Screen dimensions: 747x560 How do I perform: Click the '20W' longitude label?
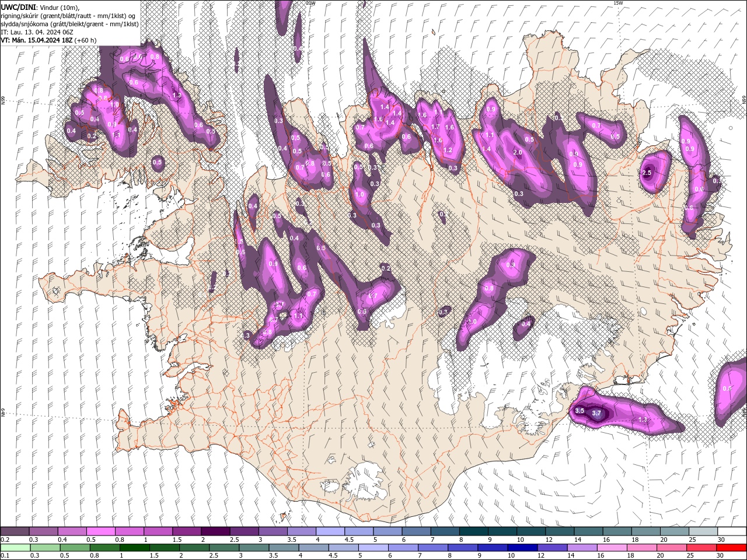pyautogui.click(x=310, y=3)
